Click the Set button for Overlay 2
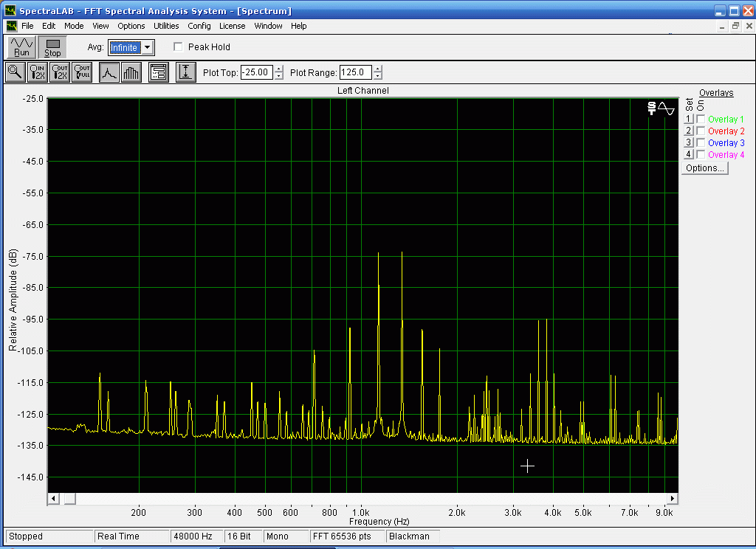 click(688, 131)
